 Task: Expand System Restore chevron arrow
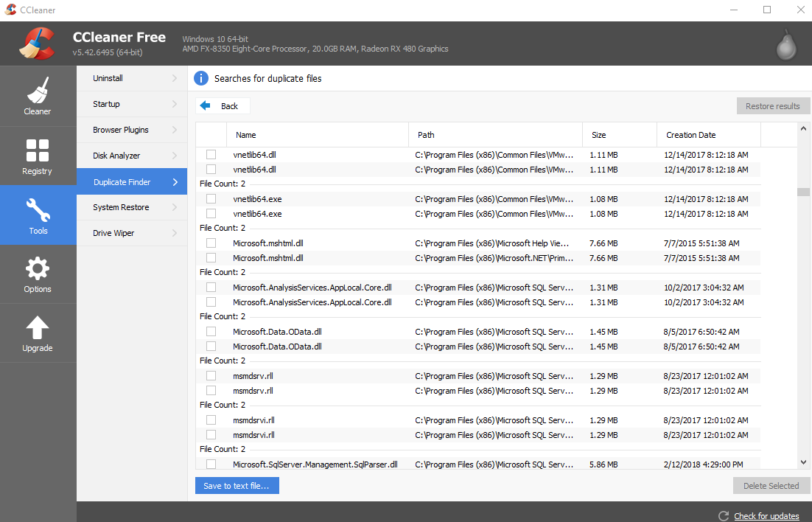click(x=175, y=207)
